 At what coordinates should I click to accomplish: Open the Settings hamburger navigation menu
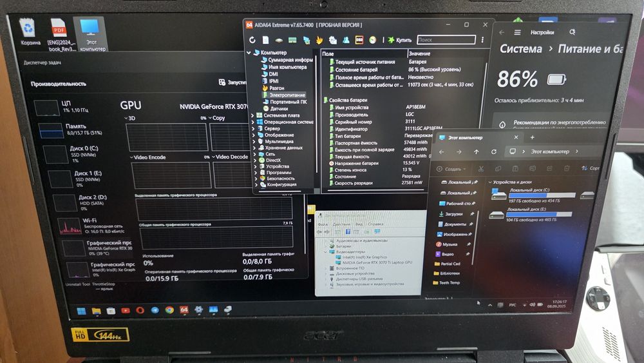point(517,32)
